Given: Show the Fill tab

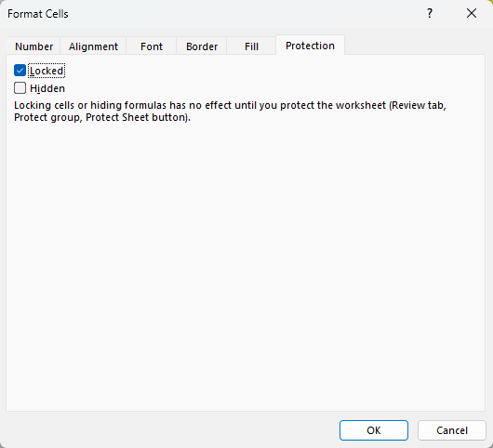Looking at the screenshot, I should click(x=251, y=46).
